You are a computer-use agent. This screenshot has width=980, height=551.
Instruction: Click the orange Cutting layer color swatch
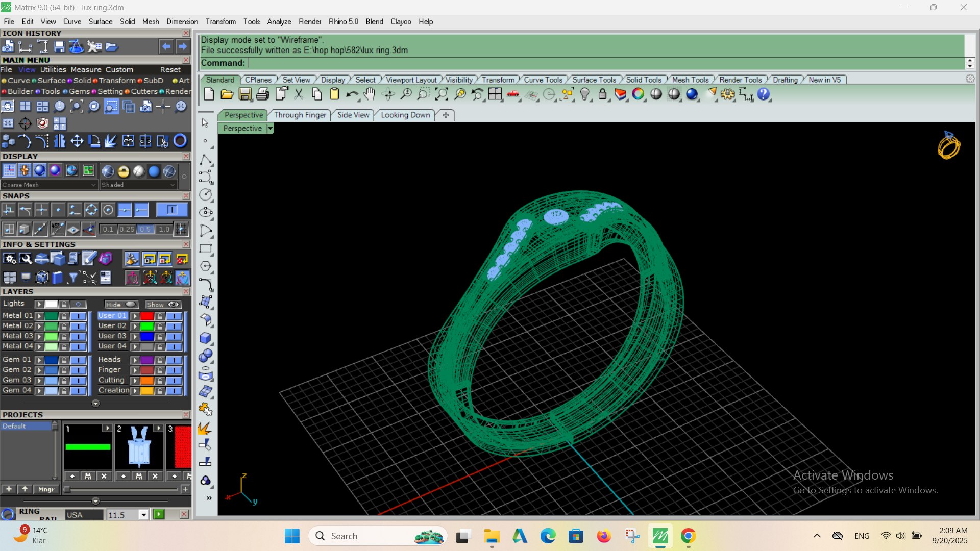click(147, 381)
